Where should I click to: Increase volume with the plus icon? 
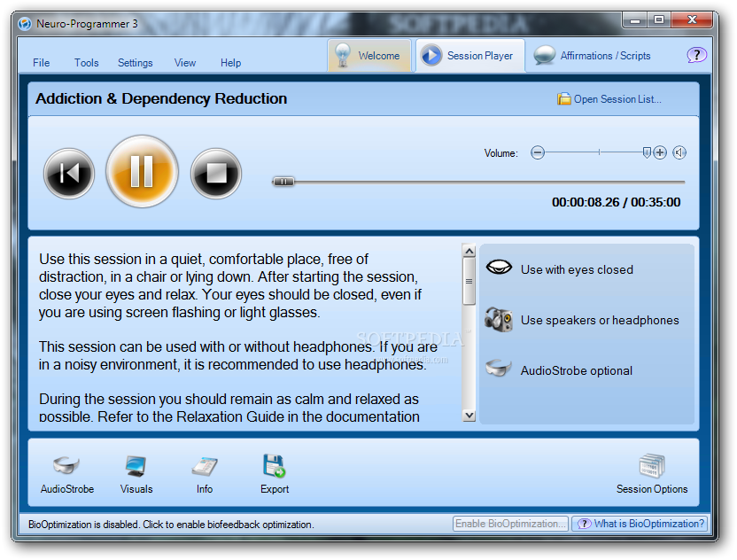pyautogui.click(x=660, y=152)
